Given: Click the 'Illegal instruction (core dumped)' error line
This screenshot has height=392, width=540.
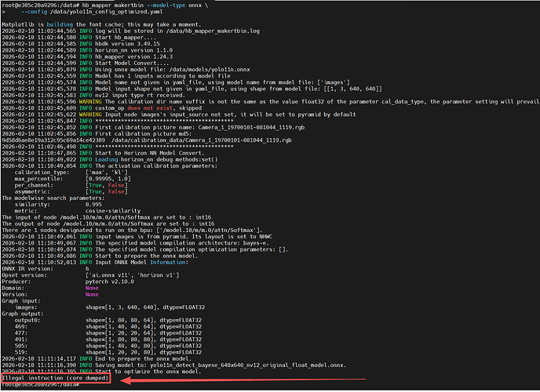Looking at the screenshot, I should coord(55,378).
